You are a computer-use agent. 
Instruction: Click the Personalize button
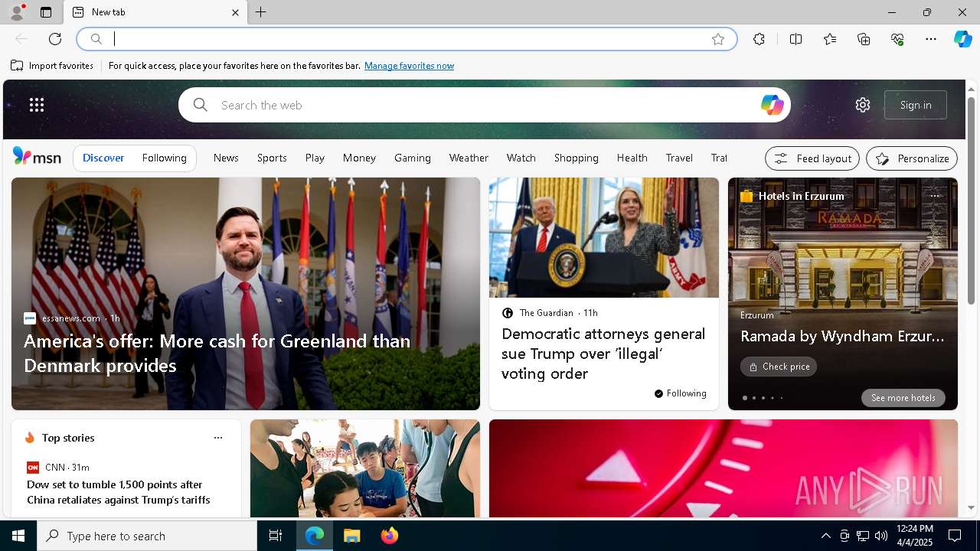pyautogui.click(x=912, y=158)
